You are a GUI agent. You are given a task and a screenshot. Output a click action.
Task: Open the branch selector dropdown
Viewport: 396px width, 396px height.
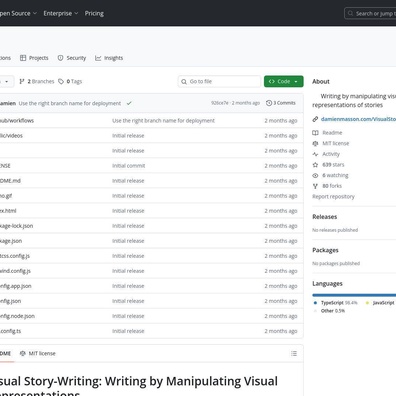[7, 81]
